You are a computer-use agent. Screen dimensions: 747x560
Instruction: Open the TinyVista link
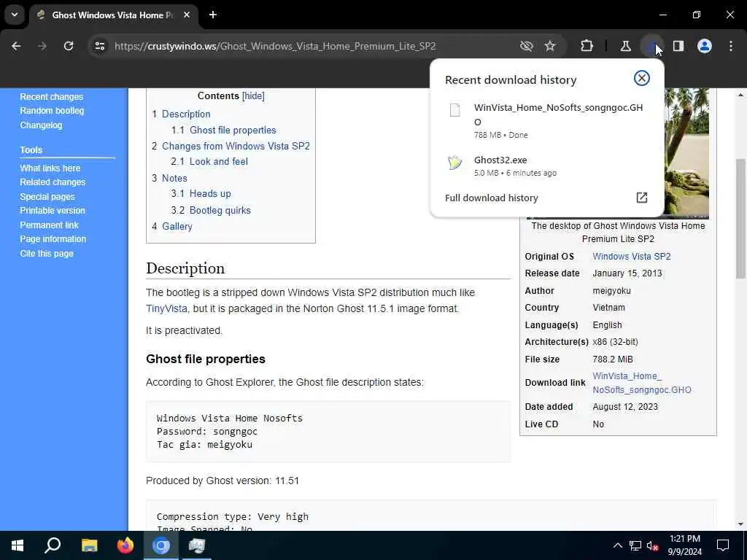coord(166,308)
